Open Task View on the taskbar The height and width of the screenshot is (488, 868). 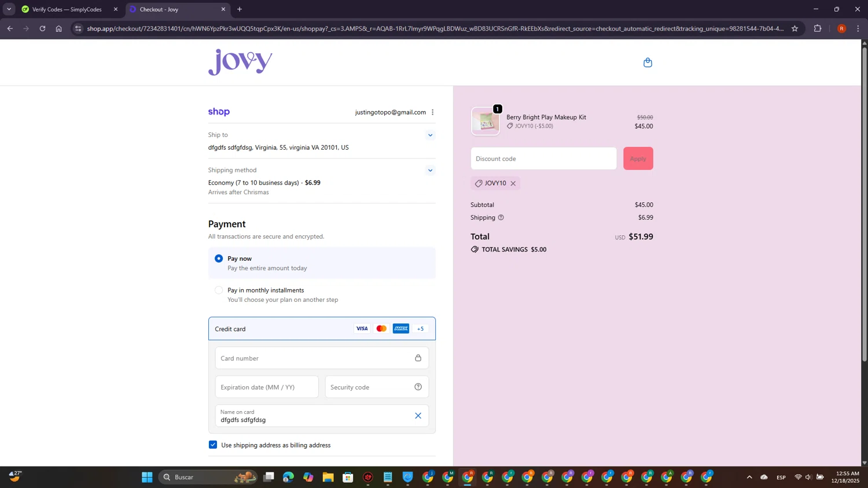point(269,477)
